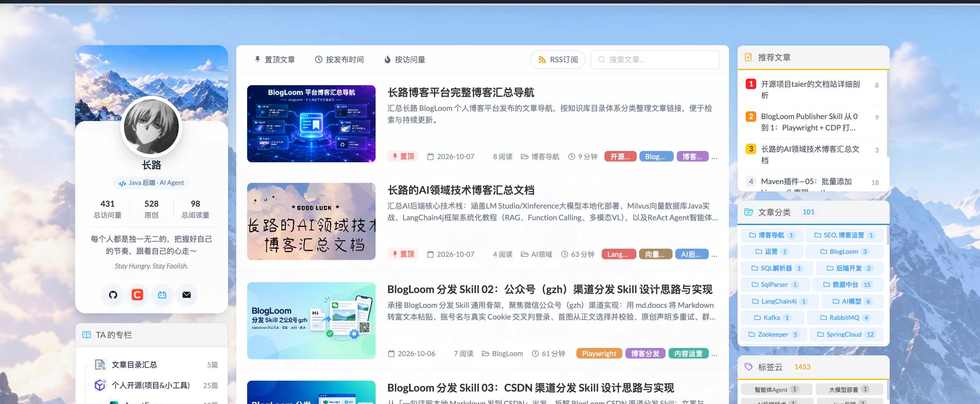Sort articles by 按访问量
This screenshot has width=980, height=404.
tap(405, 60)
